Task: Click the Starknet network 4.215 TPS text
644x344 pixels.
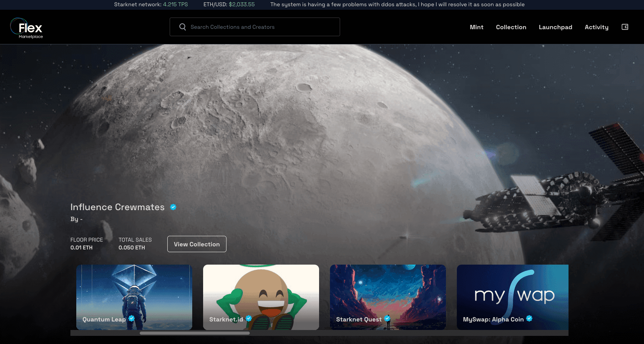Action: point(151,5)
